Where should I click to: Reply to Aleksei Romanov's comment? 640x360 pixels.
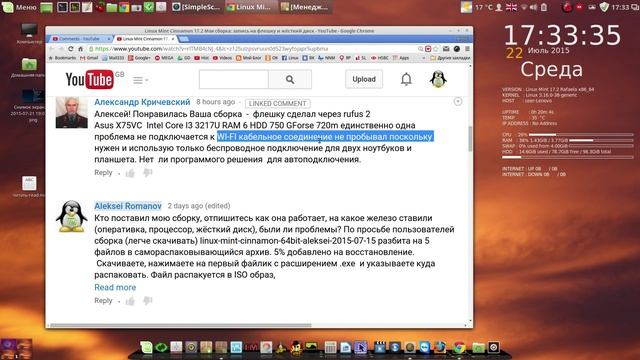(x=103, y=300)
